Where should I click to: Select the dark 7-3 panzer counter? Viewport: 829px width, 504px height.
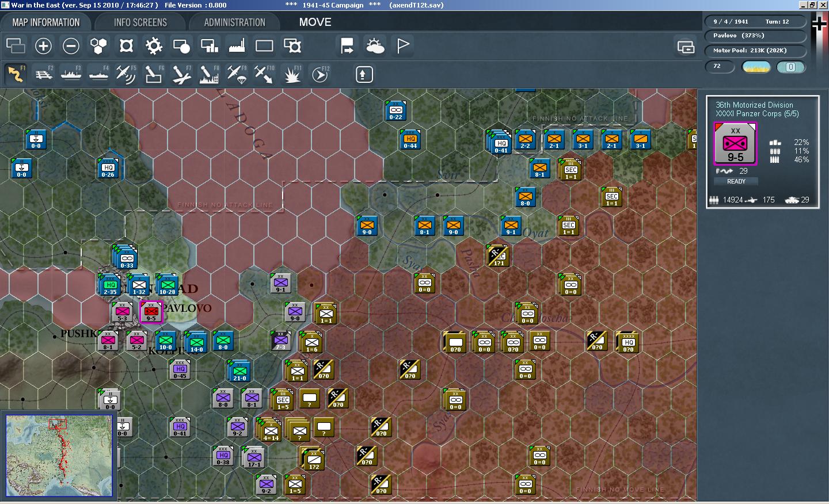(x=280, y=341)
